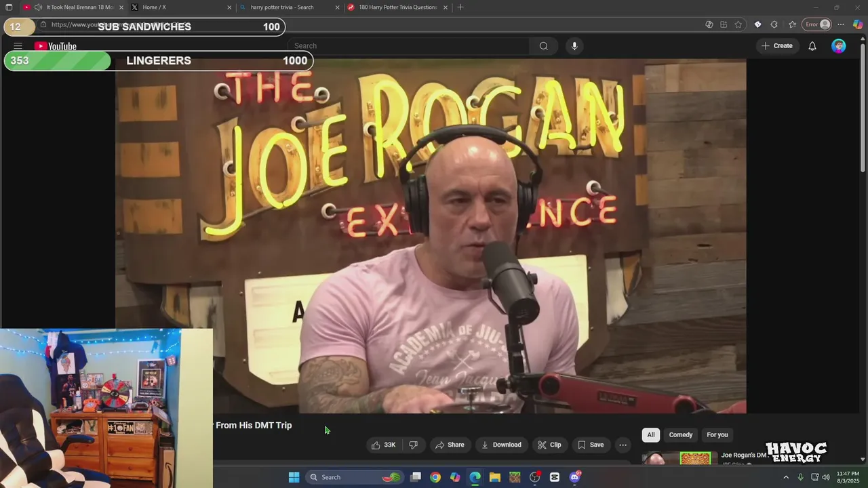Open the Joe Rogan's DM recommended video thumbnail
Viewport: 868px width, 488px height.
coord(680,458)
